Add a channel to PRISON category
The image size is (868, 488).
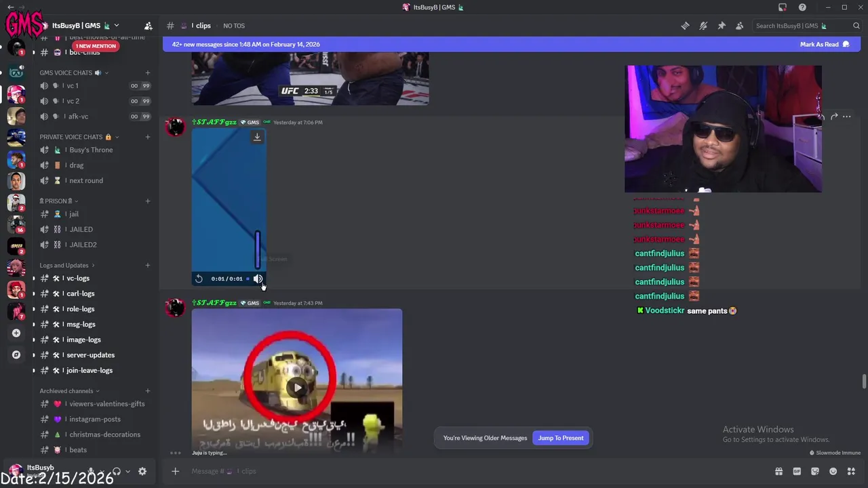tap(148, 201)
